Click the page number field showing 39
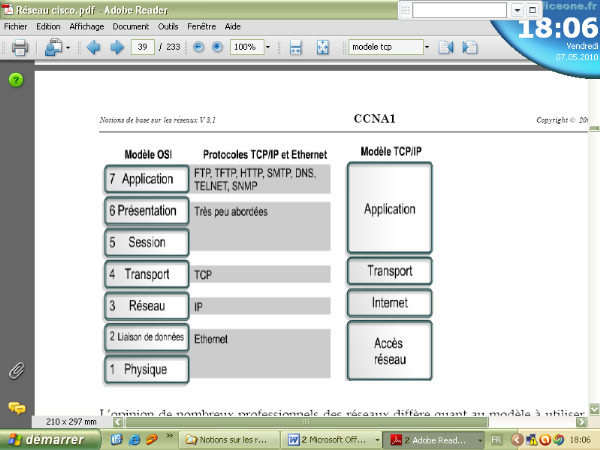This screenshot has width=600, height=450. coord(143,47)
